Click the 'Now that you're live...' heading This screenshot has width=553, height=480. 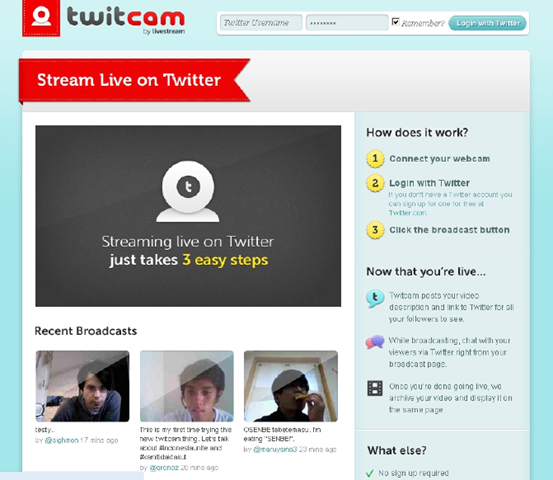426,272
